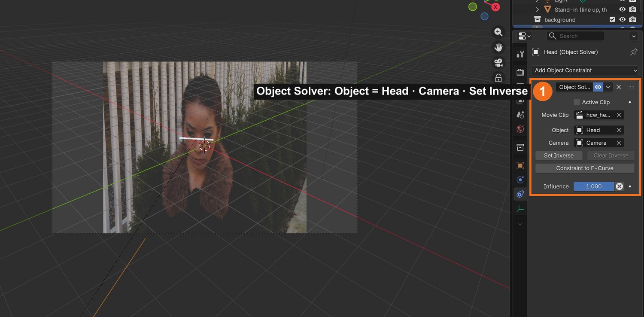The image size is (644, 317).
Task: Expand more property tabs with bottom chevron
Action: click(520, 224)
